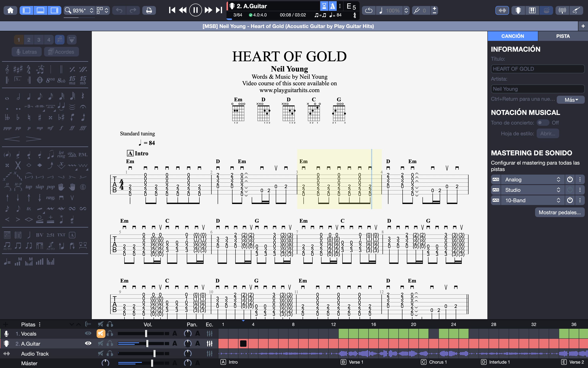Image resolution: width=588 pixels, height=368 pixels.
Task: Toggle the right inspector panel
Action: 54,10
